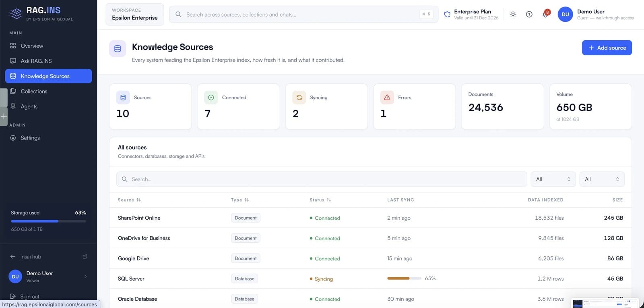The width and height of the screenshot is (644, 308).
Task: Sort the table by Type column
Action: (240, 200)
